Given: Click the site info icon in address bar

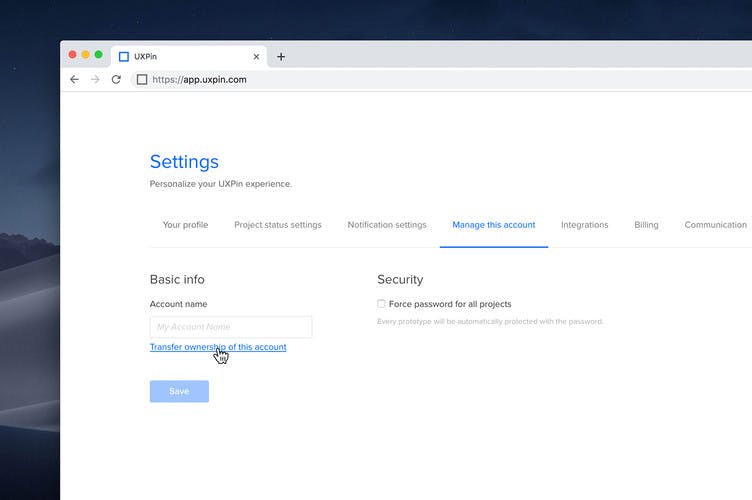Looking at the screenshot, I should [x=142, y=80].
